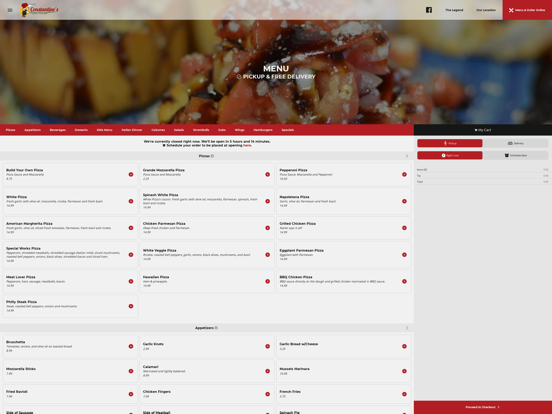Jump to Strombolis category tab
The height and width of the screenshot is (414, 552).
click(x=201, y=130)
